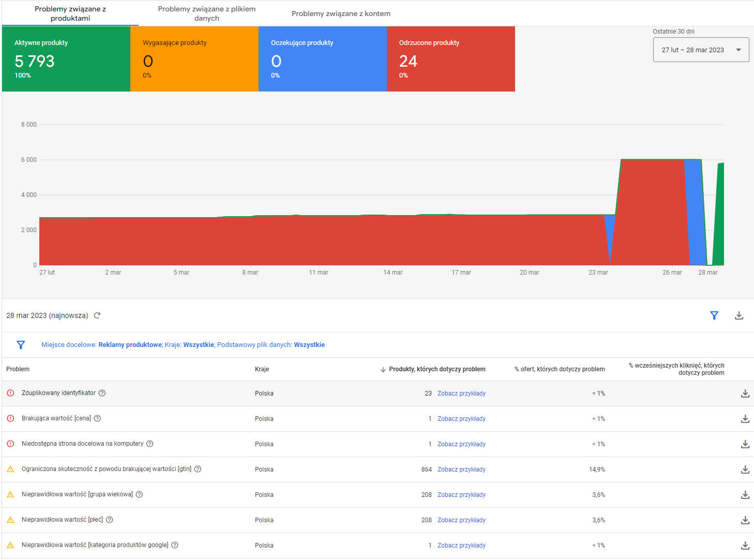Image resolution: width=754 pixels, height=560 pixels.
Task: Click error icon for Niedostępna strona docelowa
Action: point(10,444)
